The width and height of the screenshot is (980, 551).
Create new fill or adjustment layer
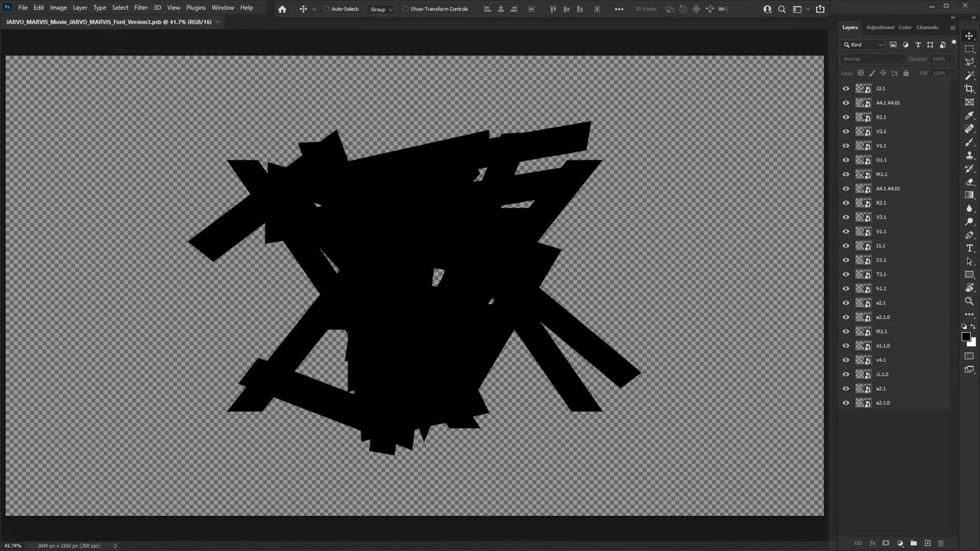(900, 543)
